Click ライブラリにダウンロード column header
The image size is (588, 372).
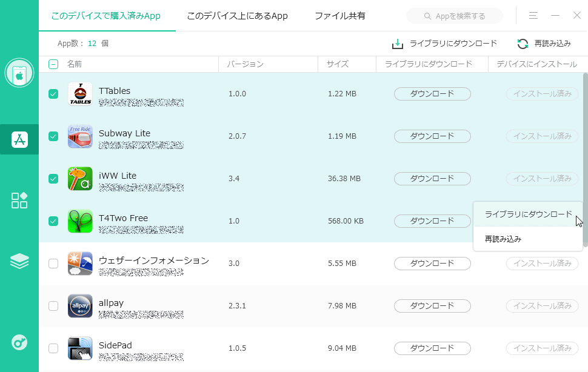pyautogui.click(x=429, y=64)
